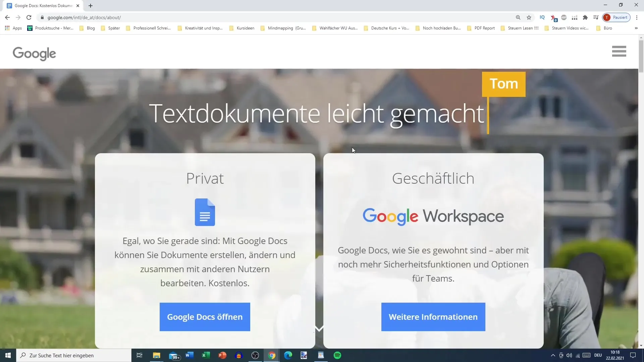
Task: Open Chrome three-dot menu
Action: [637, 17]
